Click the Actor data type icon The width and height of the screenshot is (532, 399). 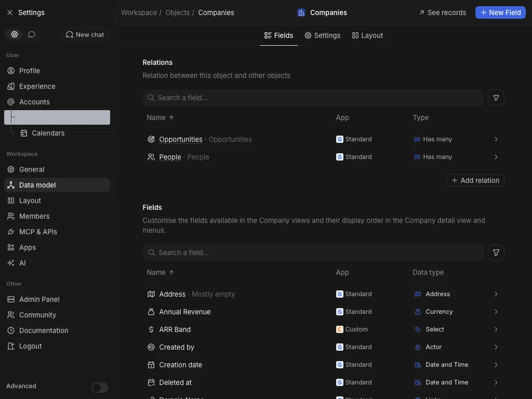tap(418, 347)
